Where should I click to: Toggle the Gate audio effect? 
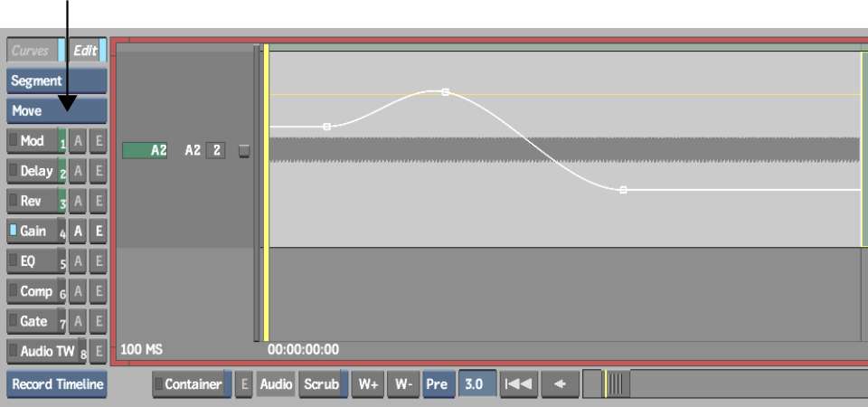(36, 321)
